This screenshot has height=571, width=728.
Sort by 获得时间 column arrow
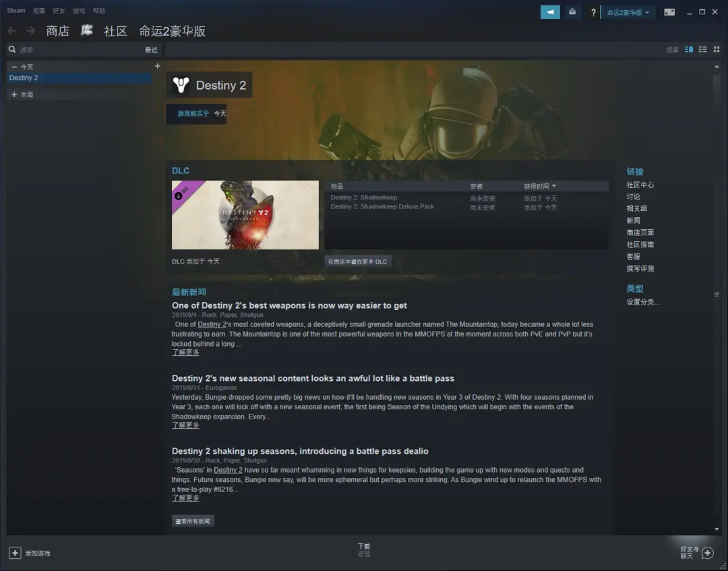(554, 186)
